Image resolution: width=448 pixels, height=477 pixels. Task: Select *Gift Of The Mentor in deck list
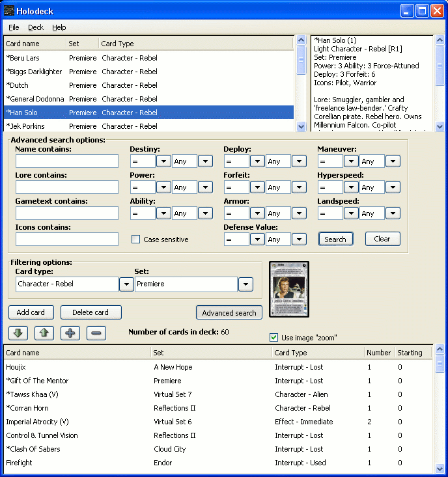click(218, 381)
